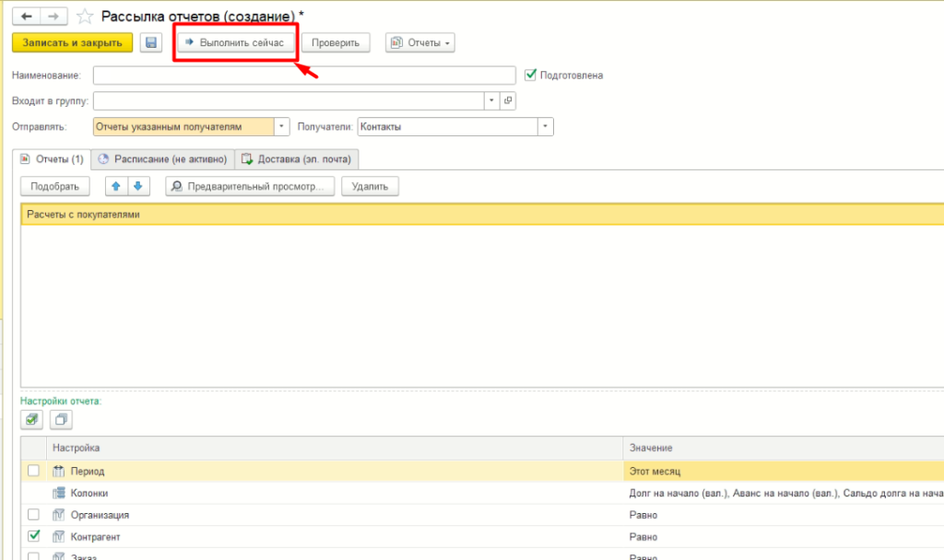Enable the Организация setting checkbox
944x560 pixels.
(34, 515)
